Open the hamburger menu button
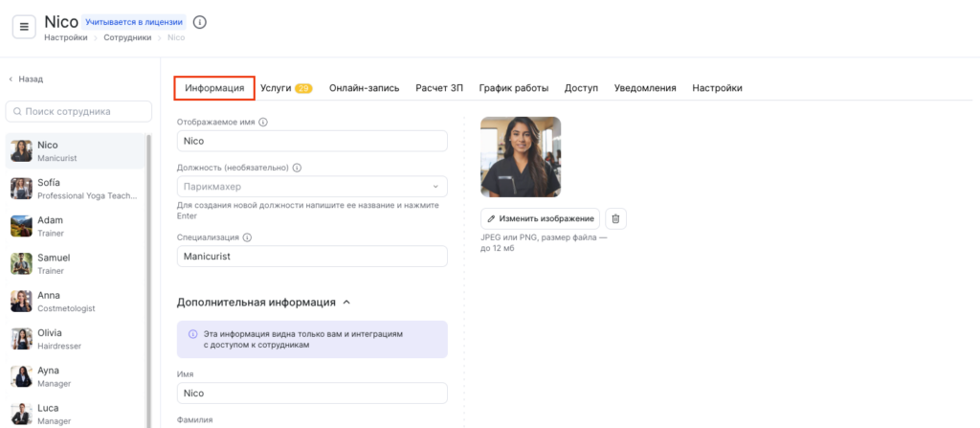The width and height of the screenshot is (980, 428). click(x=24, y=27)
